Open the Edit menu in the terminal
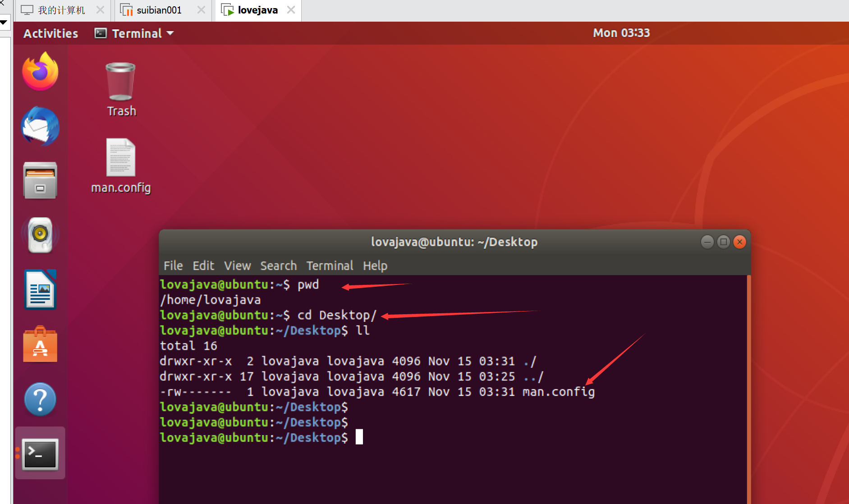Screen dimensions: 849x504 coord(203,266)
